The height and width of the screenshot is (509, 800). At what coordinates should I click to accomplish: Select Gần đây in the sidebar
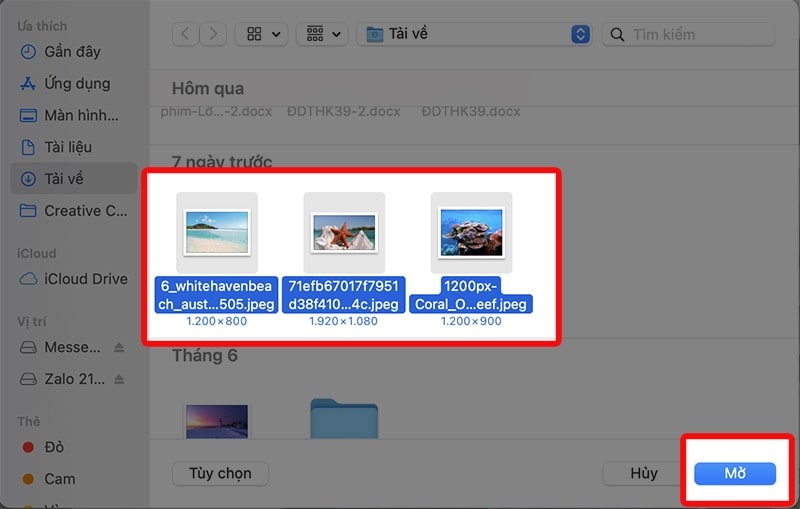click(72, 51)
